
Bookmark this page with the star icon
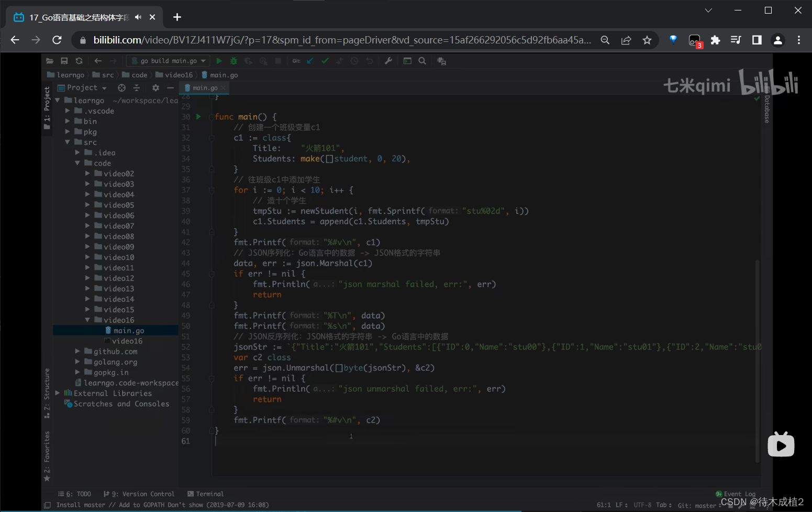click(x=647, y=40)
